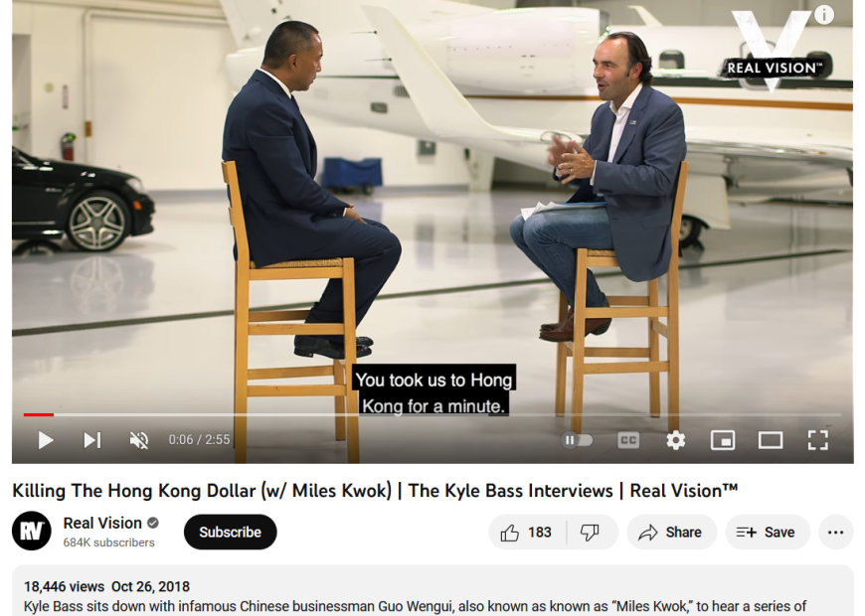Subscribe to the Real Vision channel
The height and width of the screenshot is (616, 865).
coord(230,533)
